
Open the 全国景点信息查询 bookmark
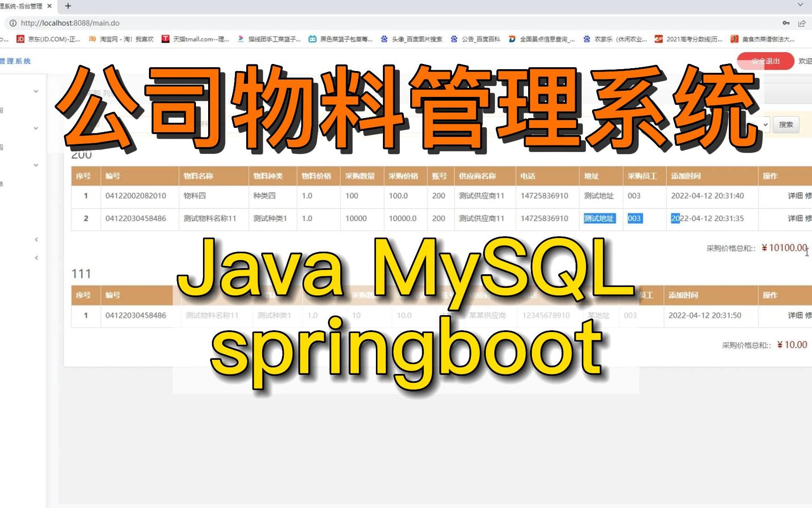coord(541,39)
